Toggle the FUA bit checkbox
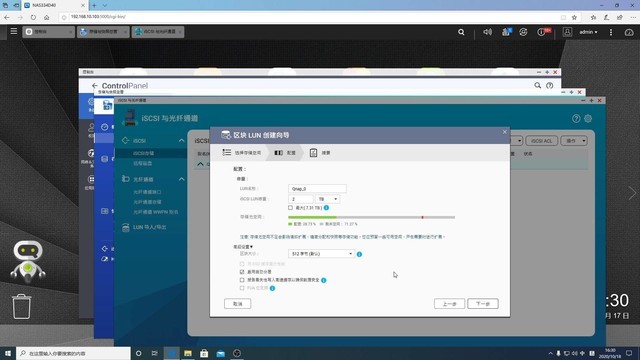 pyautogui.click(x=242, y=288)
